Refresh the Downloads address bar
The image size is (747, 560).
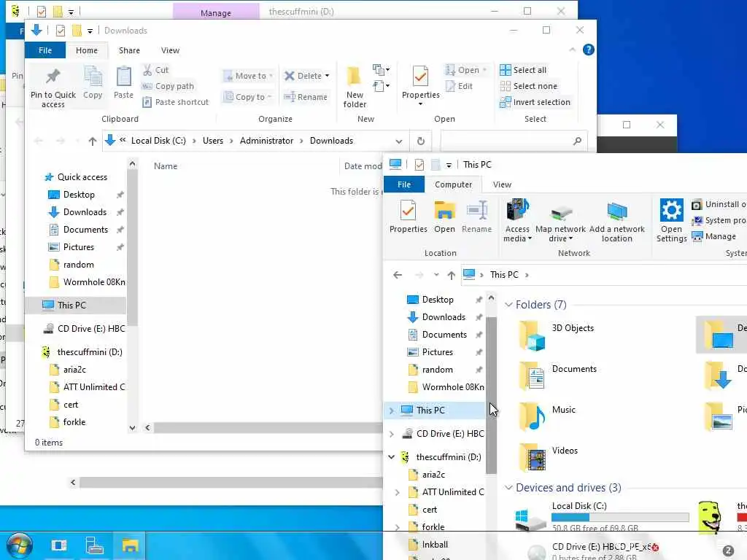point(421,141)
